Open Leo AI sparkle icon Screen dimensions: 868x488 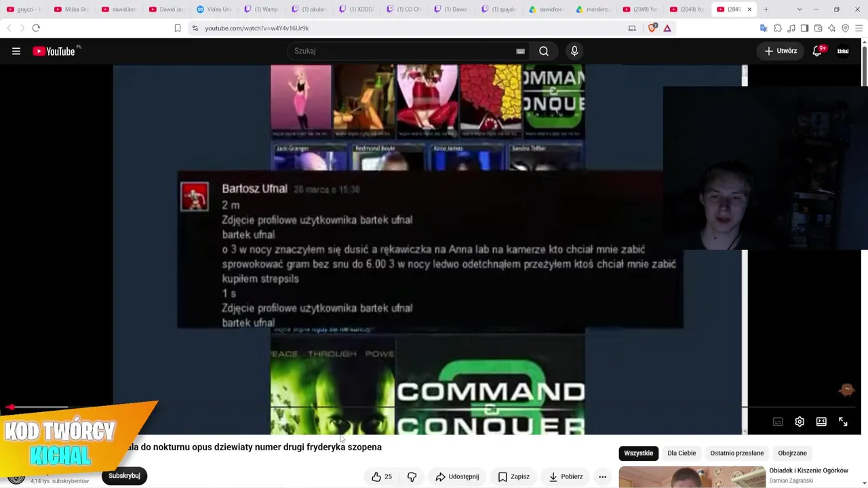[831, 28]
